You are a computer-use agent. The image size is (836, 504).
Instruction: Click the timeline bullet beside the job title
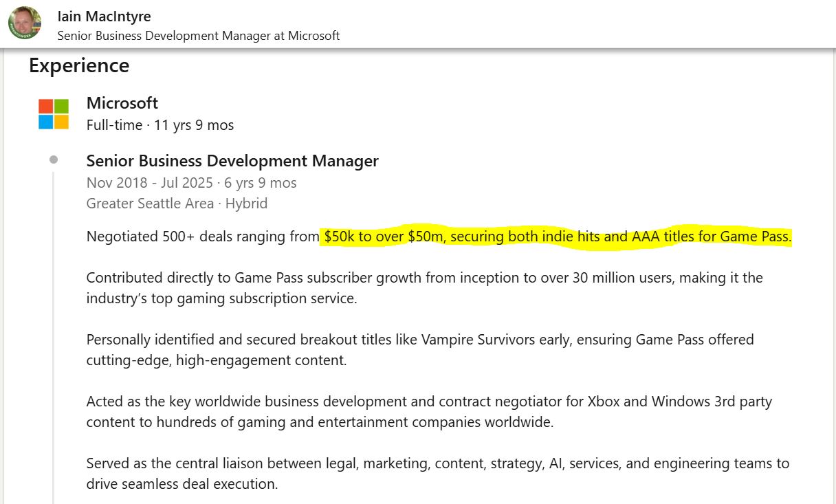pos(54,160)
